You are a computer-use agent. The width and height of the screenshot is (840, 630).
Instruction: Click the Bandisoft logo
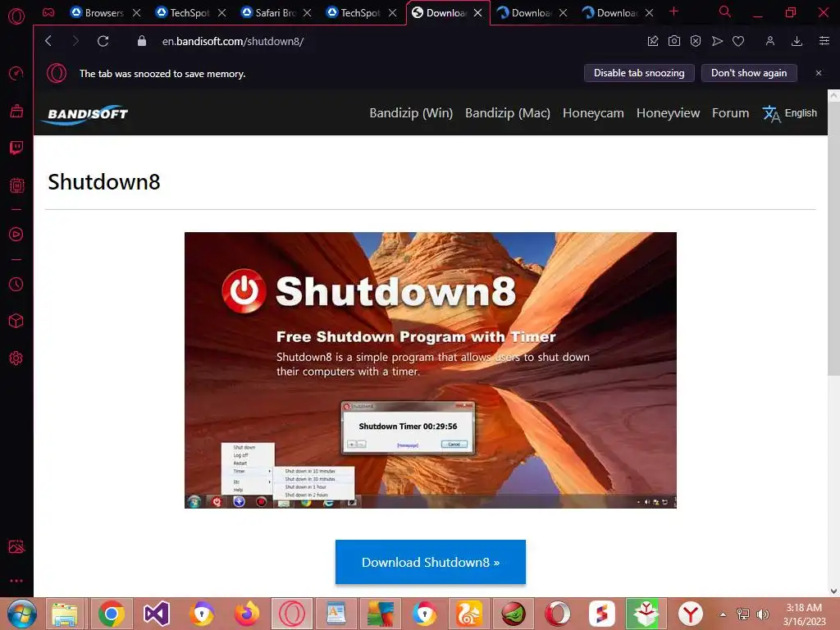click(x=84, y=113)
